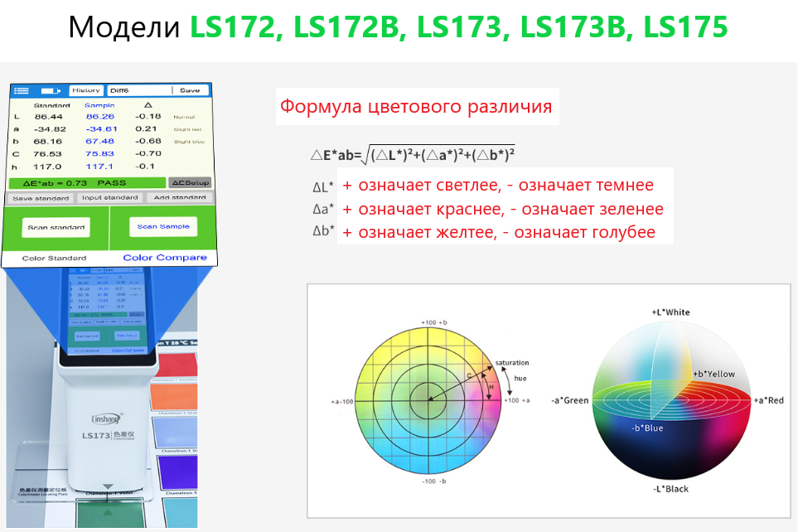Screen dimensions: 798x532
Task: Click the 3D Lab color sphere
Action: 671,400
